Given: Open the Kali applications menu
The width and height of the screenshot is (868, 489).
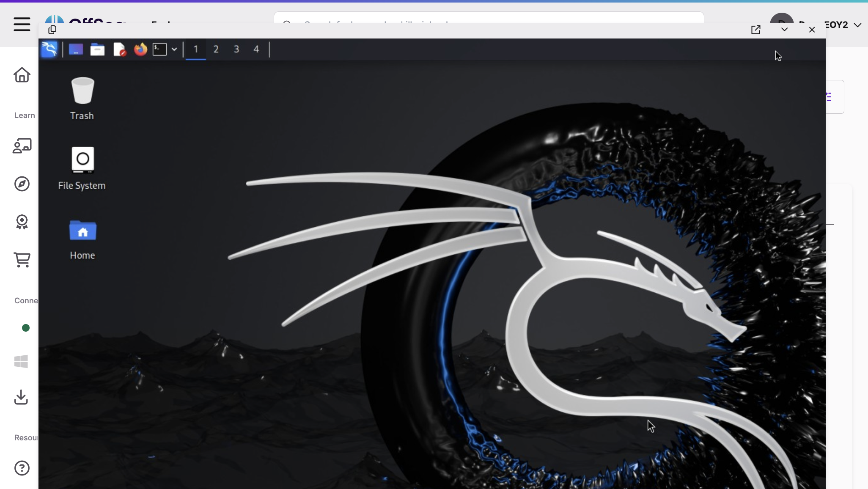Looking at the screenshot, I should point(49,49).
